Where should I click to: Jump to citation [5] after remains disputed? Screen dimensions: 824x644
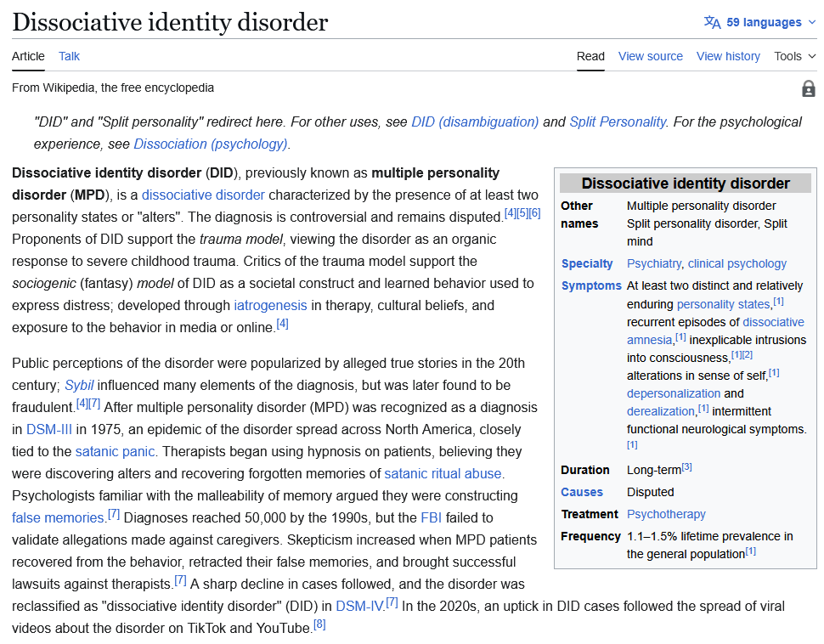click(x=523, y=213)
